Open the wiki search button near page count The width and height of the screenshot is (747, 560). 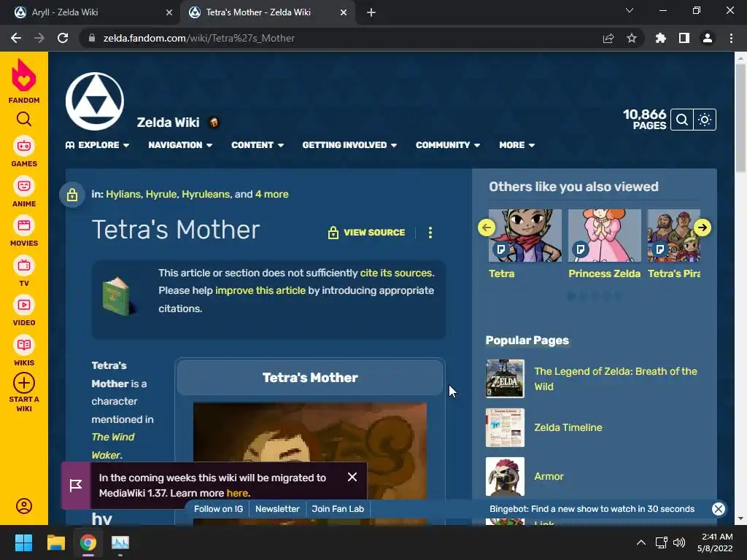[x=682, y=120]
